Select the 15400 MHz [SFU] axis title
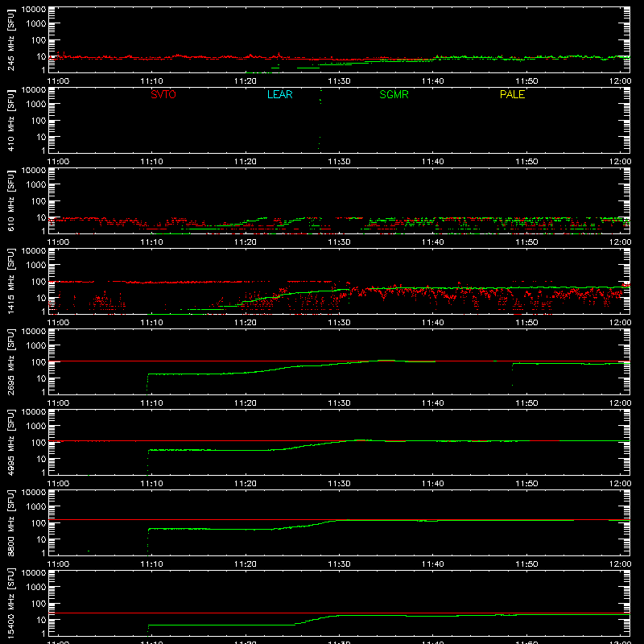Viewport: 644px width, 644px height. 11,603
